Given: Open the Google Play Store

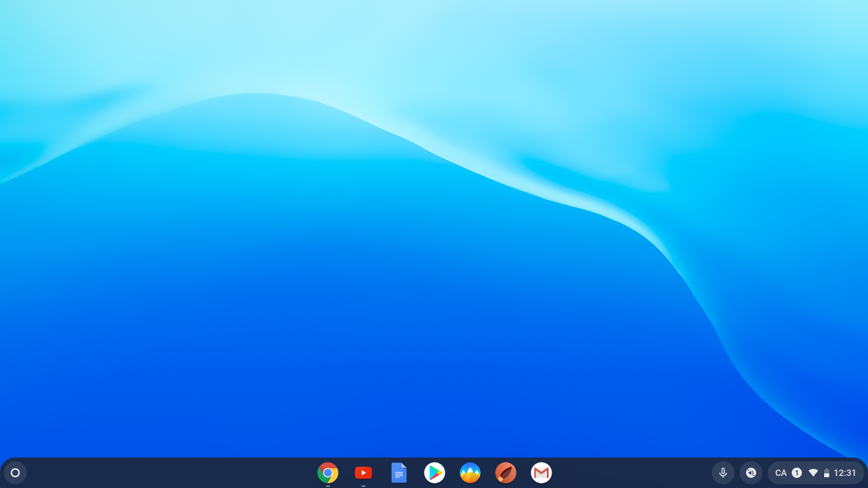Looking at the screenshot, I should [x=435, y=473].
